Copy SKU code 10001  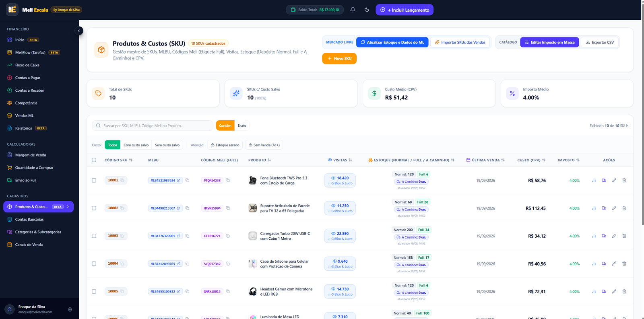click(x=122, y=180)
